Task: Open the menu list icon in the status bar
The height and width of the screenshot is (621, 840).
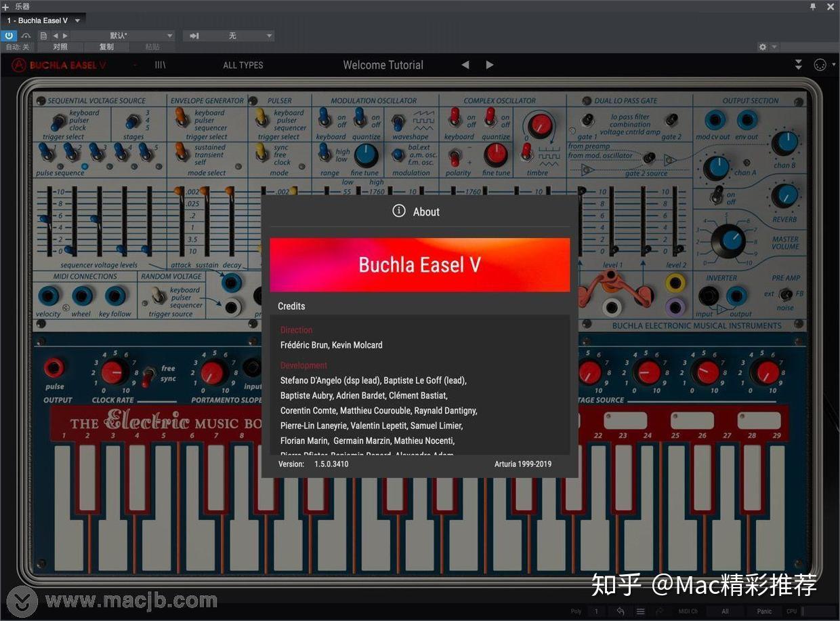Action: tap(640, 611)
